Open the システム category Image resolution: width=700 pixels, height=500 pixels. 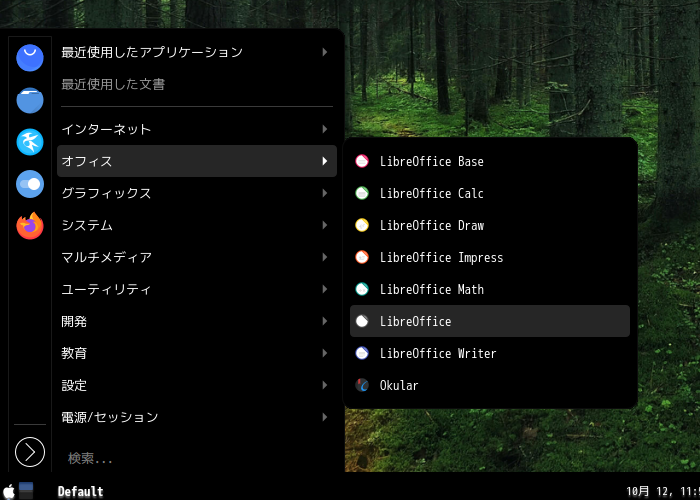pos(197,225)
